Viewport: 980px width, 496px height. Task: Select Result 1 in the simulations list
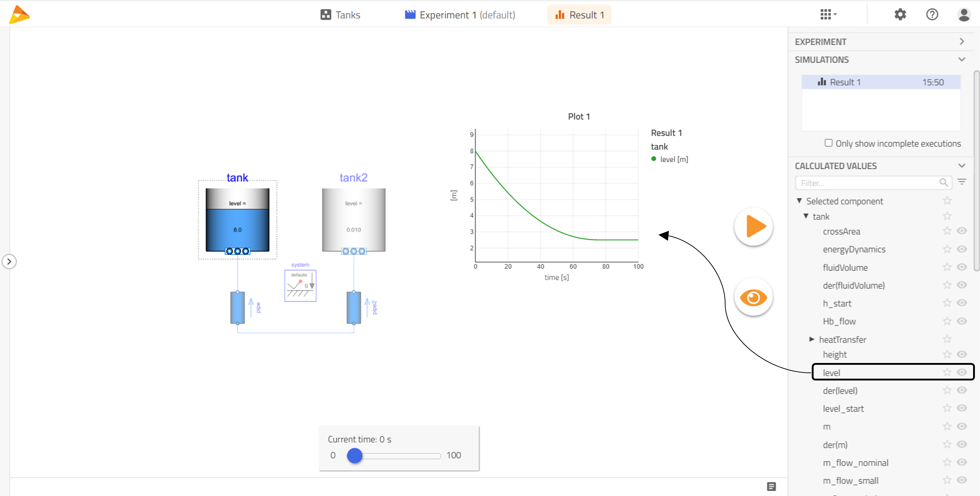click(845, 82)
